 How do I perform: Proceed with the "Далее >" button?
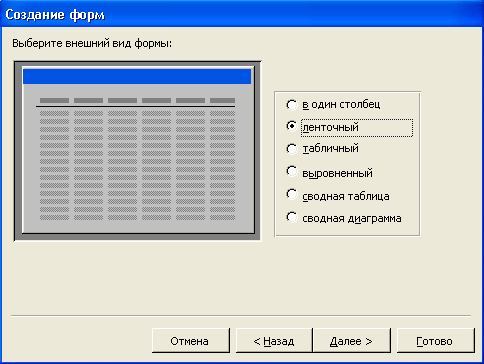coord(351,341)
